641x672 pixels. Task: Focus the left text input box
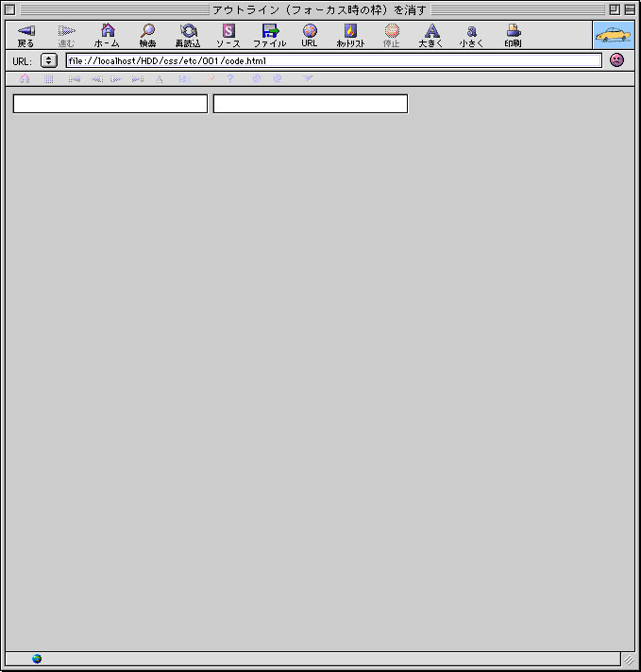point(110,104)
